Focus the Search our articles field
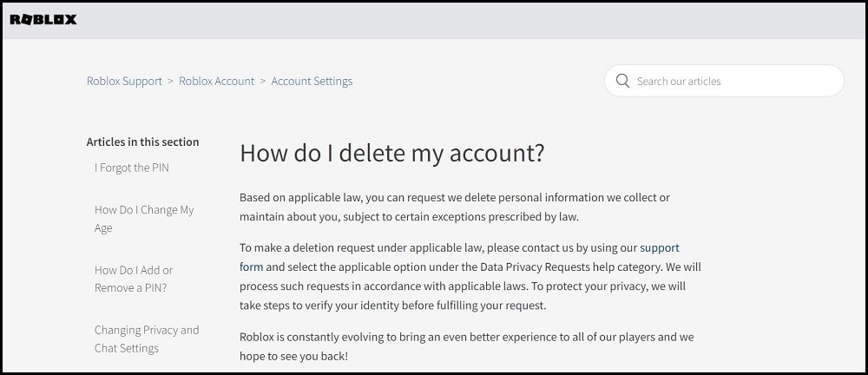This screenshot has height=375, width=868. 724,81
